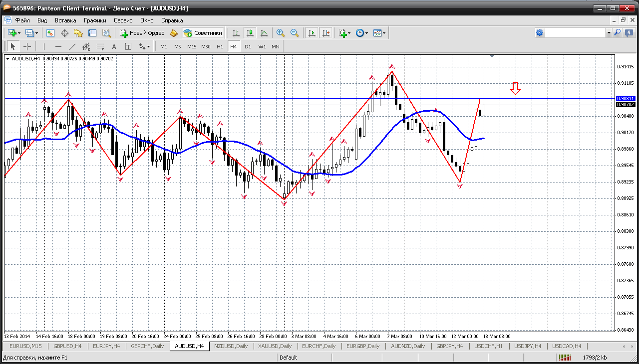The width and height of the screenshot is (639, 364).
Task: Click the Новый Ордер button
Action: tap(142, 33)
